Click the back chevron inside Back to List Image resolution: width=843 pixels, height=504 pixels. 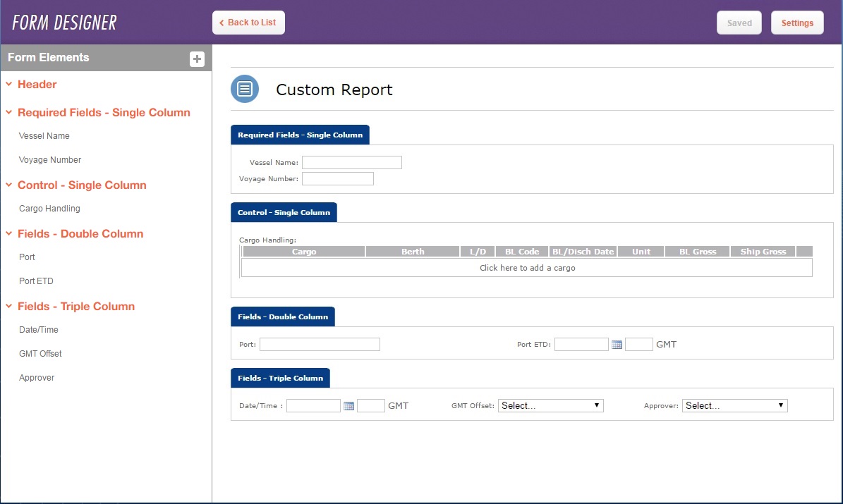pos(221,22)
